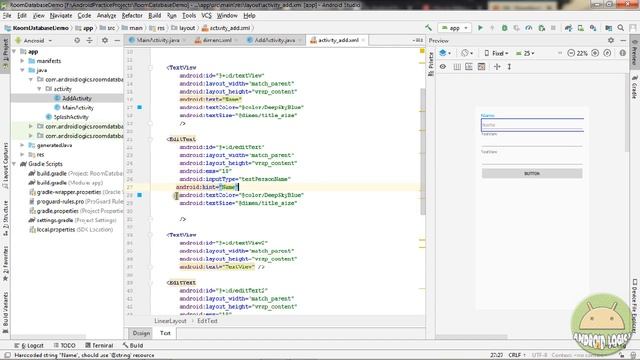640x360 pixels.
Task: Run the app with the green play icon
Action: [480, 28]
